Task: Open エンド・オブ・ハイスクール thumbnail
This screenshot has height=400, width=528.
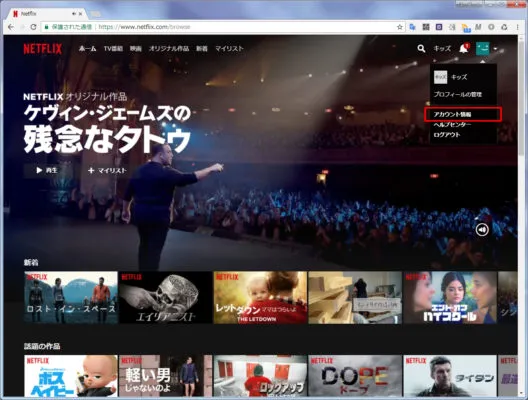Action: [450, 298]
